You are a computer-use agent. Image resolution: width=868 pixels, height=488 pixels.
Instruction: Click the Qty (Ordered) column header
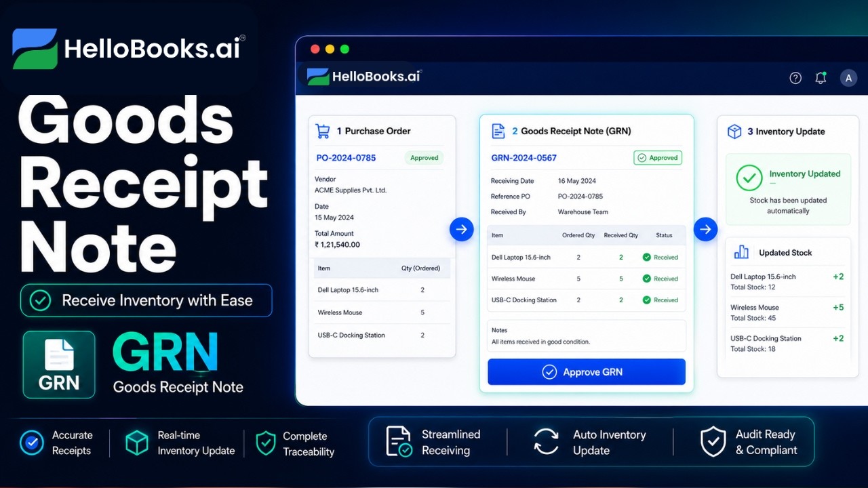[421, 268]
